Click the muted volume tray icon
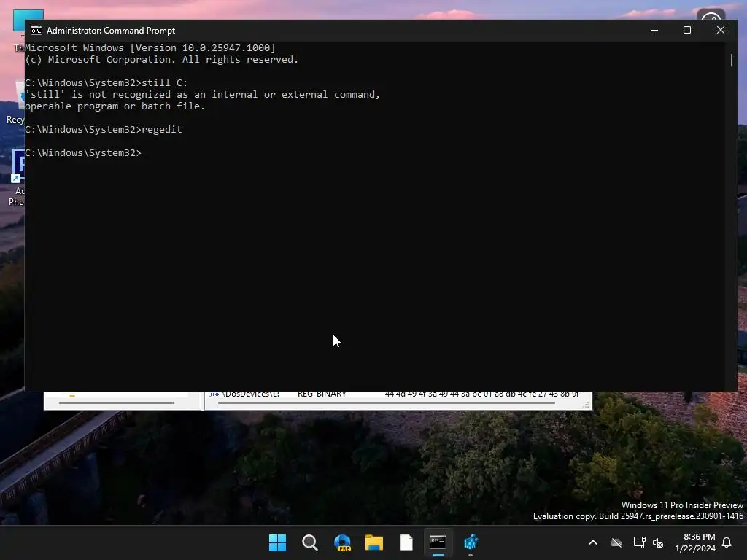This screenshot has width=747, height=560. click(x=658, y=542)
